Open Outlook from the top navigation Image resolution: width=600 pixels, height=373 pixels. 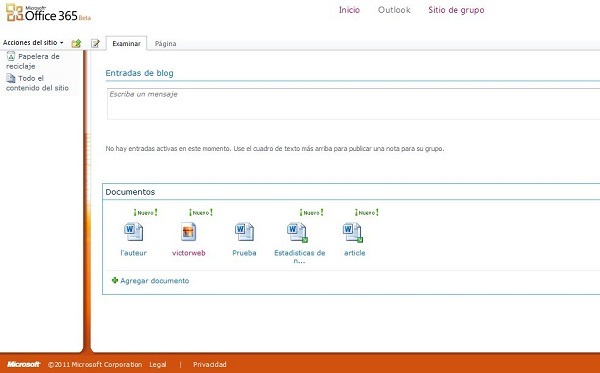394,10
